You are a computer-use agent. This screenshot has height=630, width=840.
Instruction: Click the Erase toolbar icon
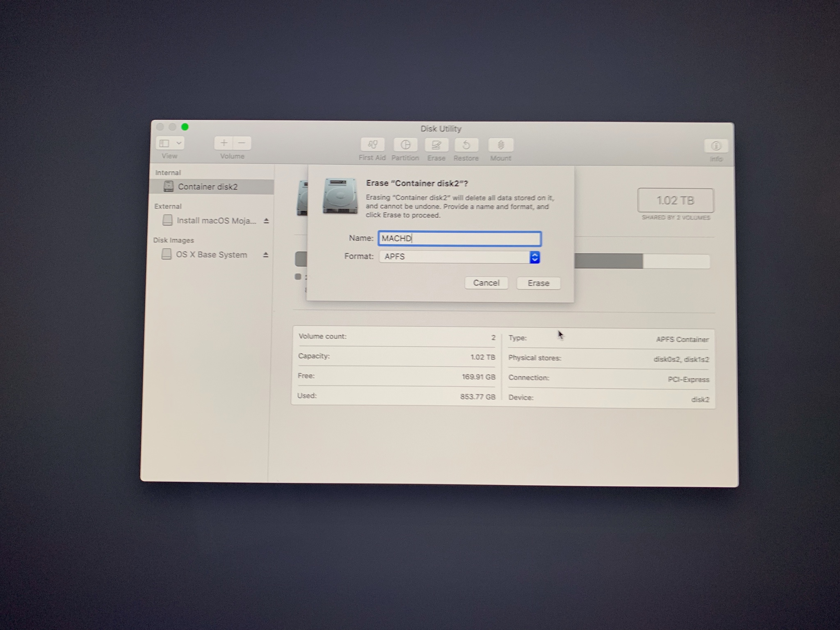click(x=436, y=145)
